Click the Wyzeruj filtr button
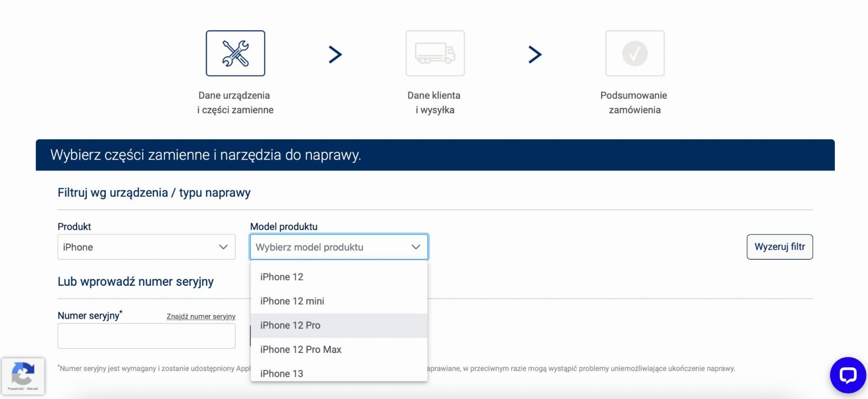Image resolution: width=868 pixels, height=399 pixels. [780, 247]
